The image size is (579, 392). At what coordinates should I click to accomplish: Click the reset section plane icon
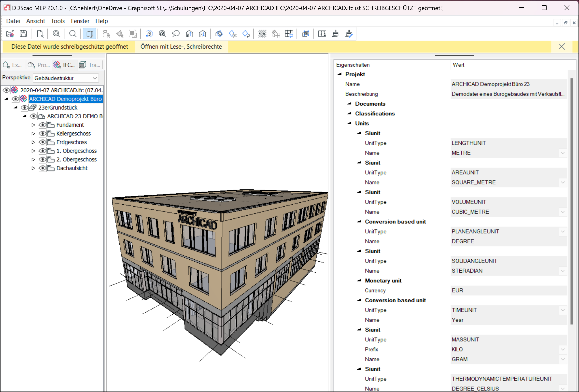pyautogui.click(x=246, y=34)
